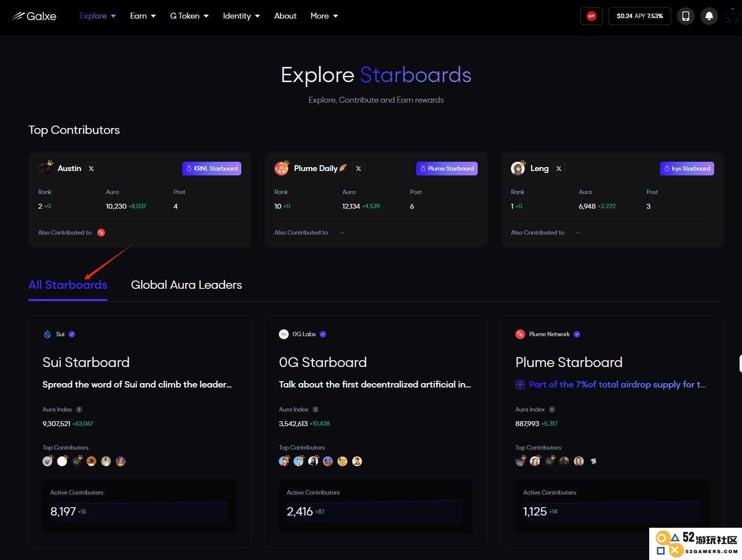The width and height of the screenshot is (742, 560).
Task: Click Plume Aura Index info icon
Action: (552, 409)
